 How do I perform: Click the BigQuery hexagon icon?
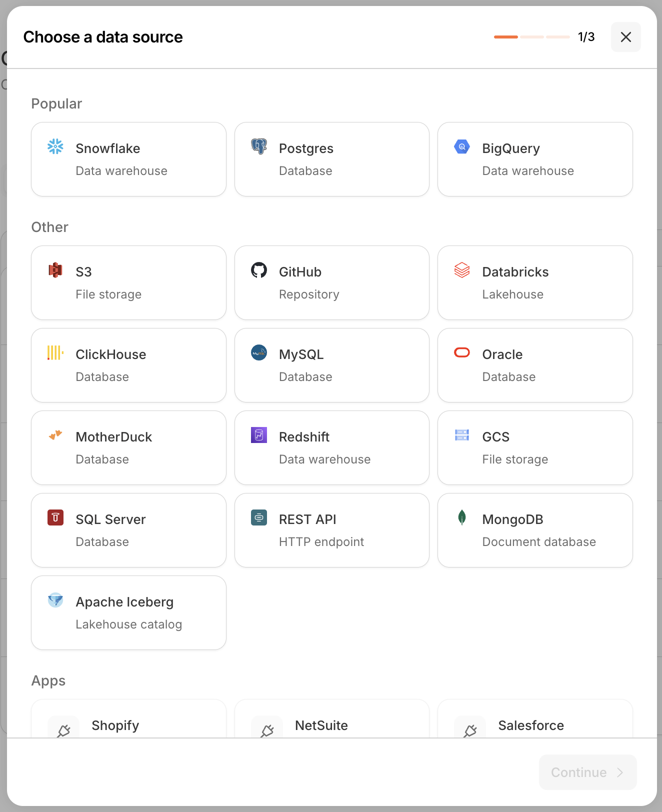[x=462, y=146]
